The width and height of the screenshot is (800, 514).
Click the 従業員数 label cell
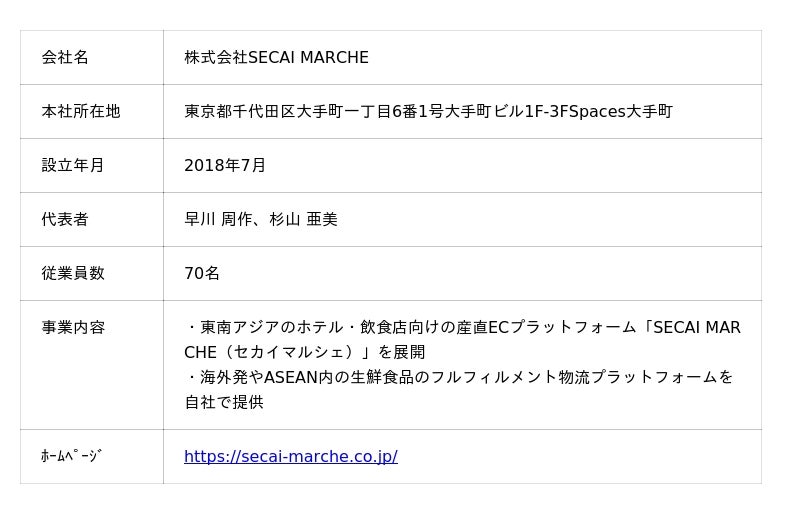coord(73,274)
